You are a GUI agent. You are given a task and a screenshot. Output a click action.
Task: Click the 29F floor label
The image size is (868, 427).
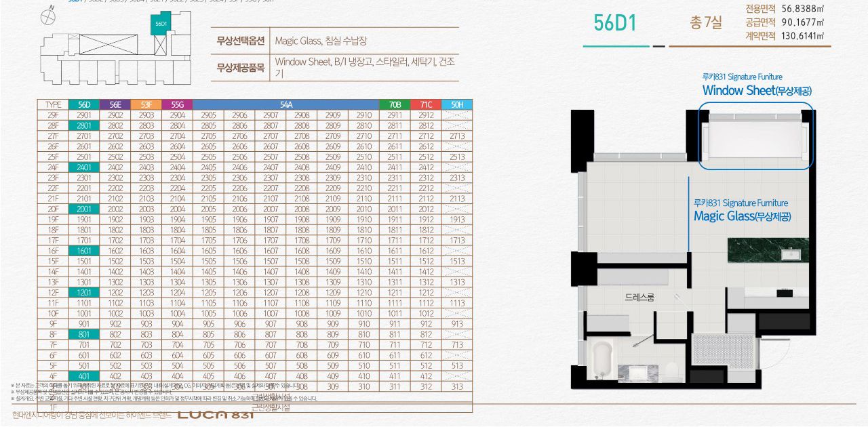[x=53, y=115]
